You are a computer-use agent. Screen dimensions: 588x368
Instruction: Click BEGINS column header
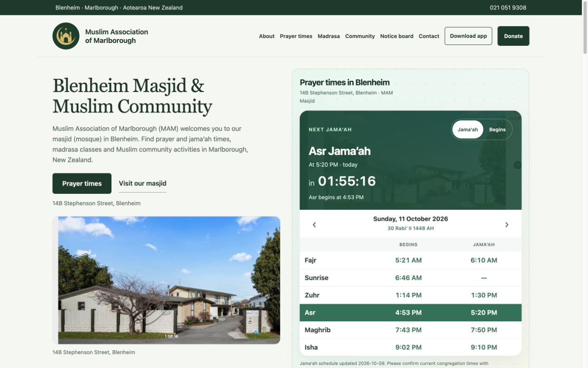408,245
